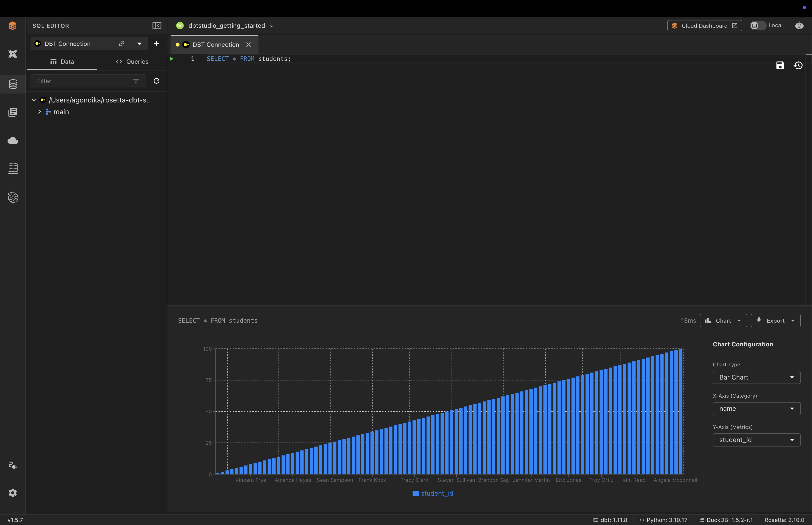The height and width of the screenshot is (525, 812).
Task: Close the DBT Connection editor tab
Action: [x=248, y=45]
